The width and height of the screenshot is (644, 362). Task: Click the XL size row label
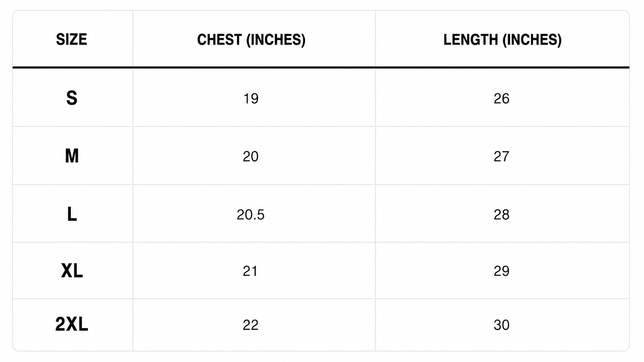tap(72, 271)
